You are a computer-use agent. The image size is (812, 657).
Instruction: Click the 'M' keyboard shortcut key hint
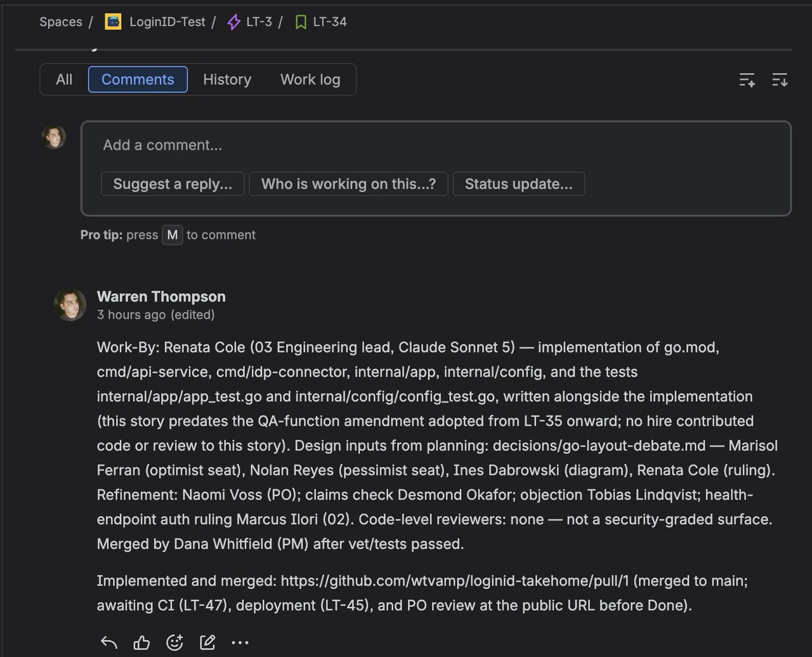pyautogui.click(x=173, y=235)
